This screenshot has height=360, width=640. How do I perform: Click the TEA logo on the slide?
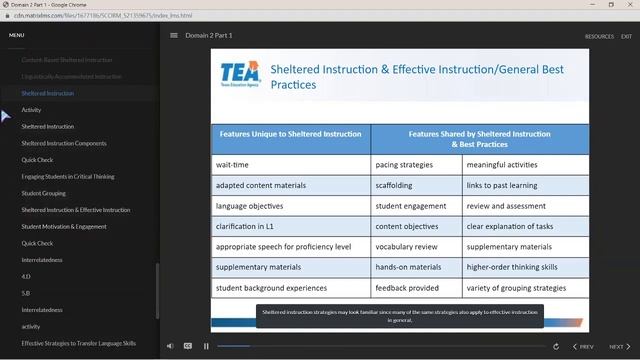coord(240,73)
